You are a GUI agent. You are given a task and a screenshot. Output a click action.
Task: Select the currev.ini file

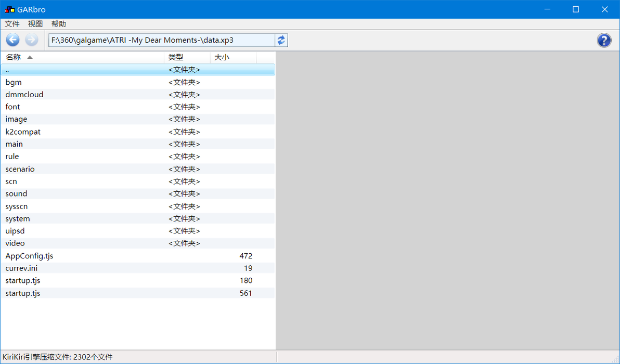click(138, 268)
